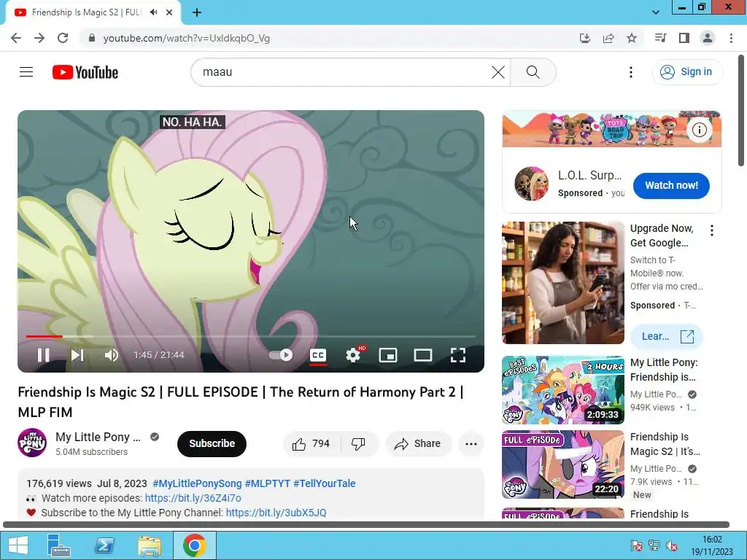Open 2 Hours Best Episodes thumbnail
Viewport: 747px width, 560px height.
(x=563, y=390)
